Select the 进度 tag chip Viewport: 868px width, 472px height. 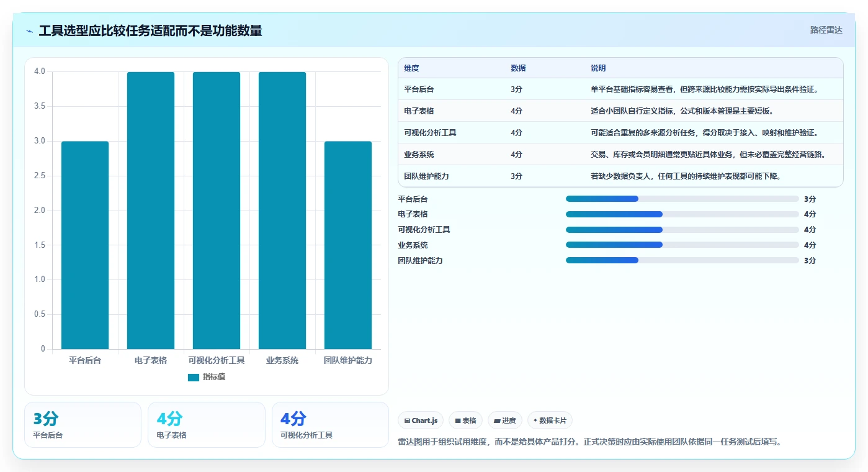(x=505, y=420)
